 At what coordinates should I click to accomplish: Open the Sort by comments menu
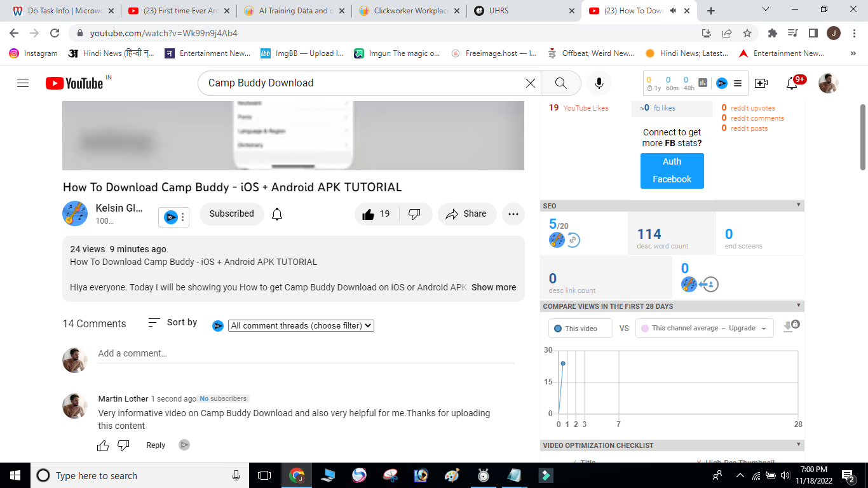[x=173, y=323]
